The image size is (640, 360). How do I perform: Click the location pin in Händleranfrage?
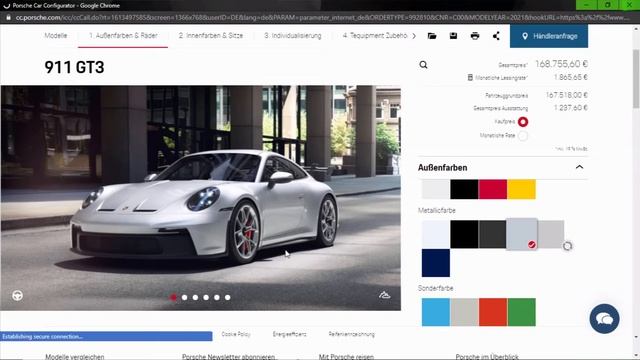pos(525,36)
